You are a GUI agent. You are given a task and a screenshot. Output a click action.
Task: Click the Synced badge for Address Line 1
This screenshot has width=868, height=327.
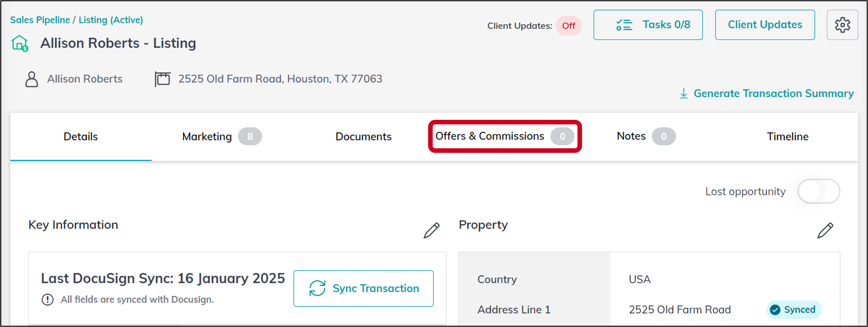coord(794,309)
